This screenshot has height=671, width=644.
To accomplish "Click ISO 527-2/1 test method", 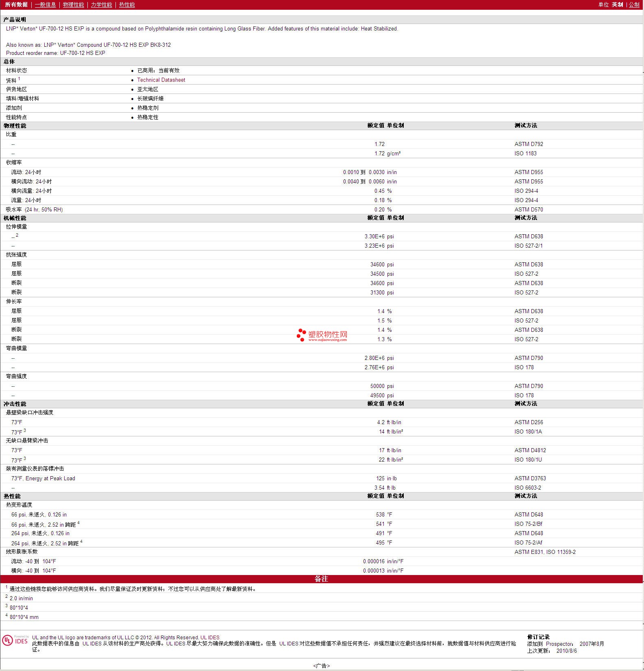I will pos(528,246).
